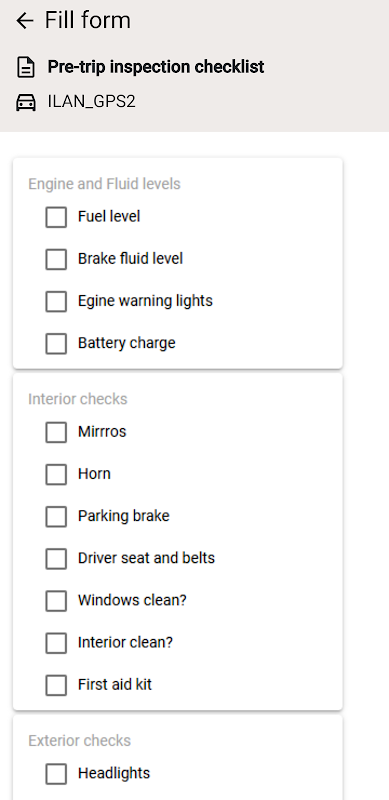Image resolution: width=389 pixels, height=800 pixels.
Task: Mark First aid kit as checked
Action: (x=56, y=685)
